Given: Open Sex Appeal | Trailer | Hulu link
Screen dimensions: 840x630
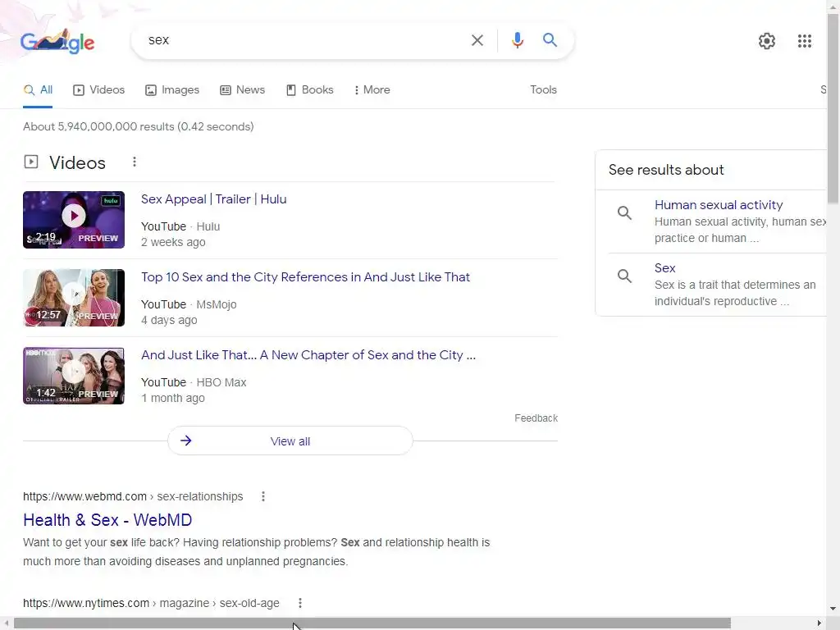Looking at the screenshot, I should pyautogui.click(x=214, y=199).
